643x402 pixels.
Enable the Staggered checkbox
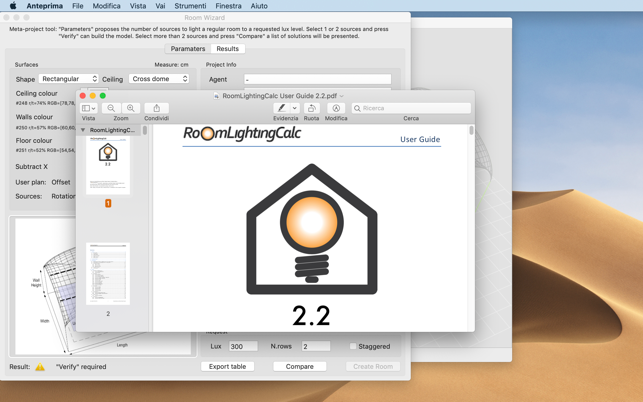click(x=353, y=346)
